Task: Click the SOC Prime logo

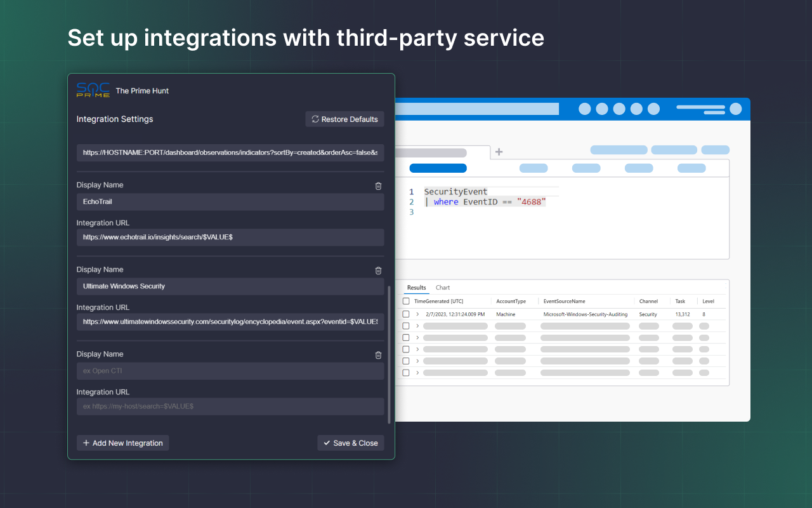Action: 93,90
